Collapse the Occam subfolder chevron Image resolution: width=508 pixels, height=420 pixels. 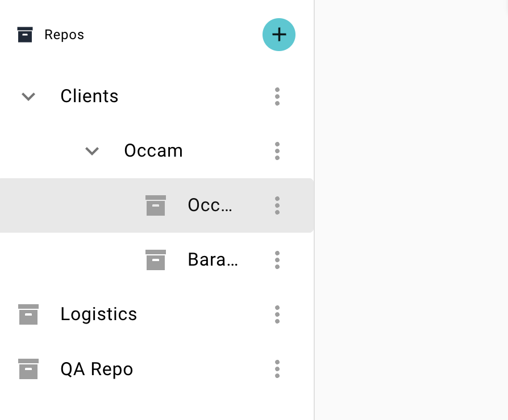tap(92, 151)
